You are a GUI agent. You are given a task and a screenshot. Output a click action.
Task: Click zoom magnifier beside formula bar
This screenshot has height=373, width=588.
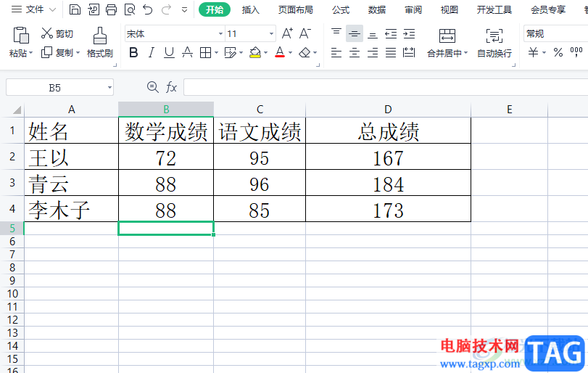[153, 87]
